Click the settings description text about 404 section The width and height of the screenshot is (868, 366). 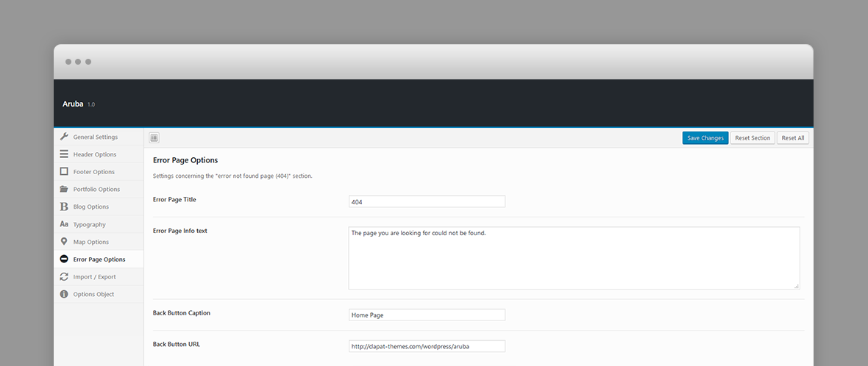point(232,176)
